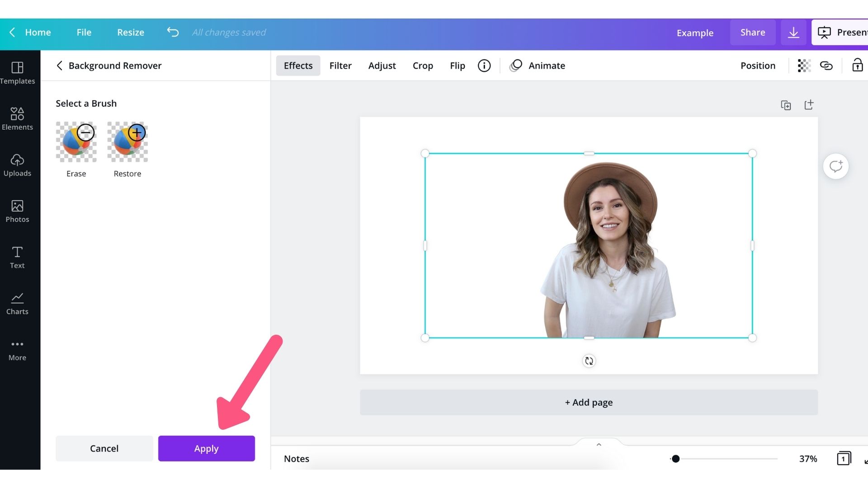This screenshot has height=488, width=868.
Task: Click Apply to confirm background removal
Action: click(x=206, y=448)
